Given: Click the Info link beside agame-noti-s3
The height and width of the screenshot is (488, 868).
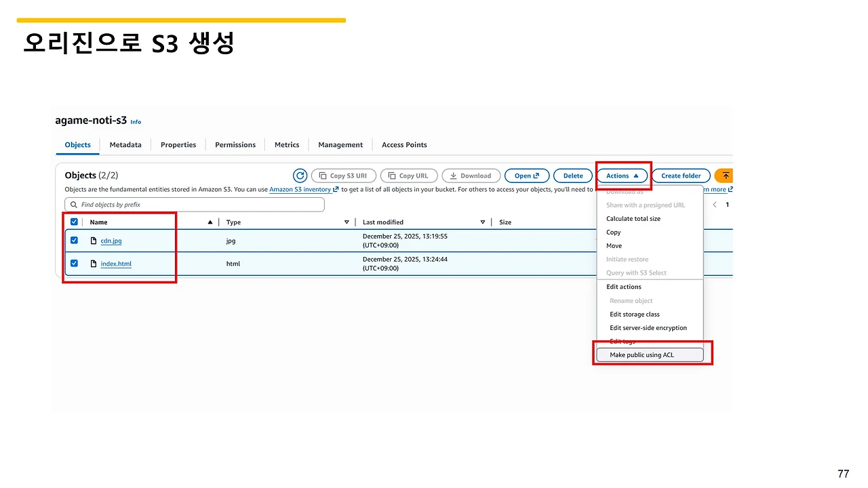Looking at the screenshot, I should [x=136, y=122].
